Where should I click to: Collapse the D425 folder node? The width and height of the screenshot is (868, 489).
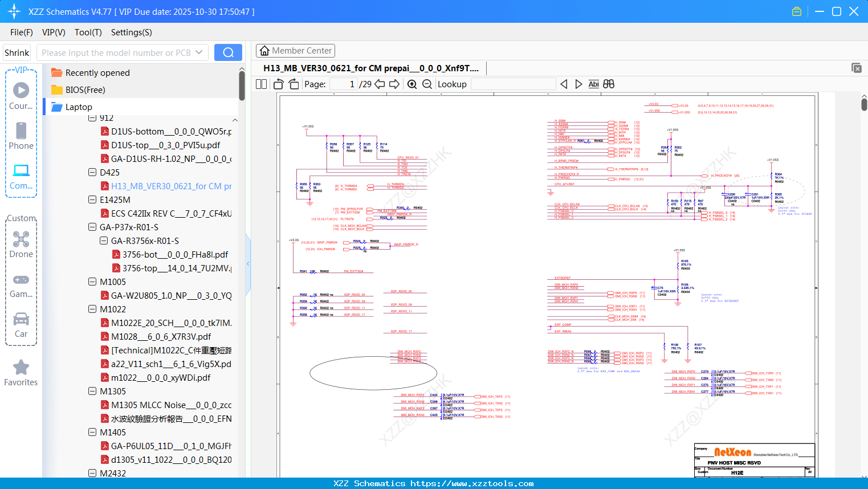tap(92, 172)
